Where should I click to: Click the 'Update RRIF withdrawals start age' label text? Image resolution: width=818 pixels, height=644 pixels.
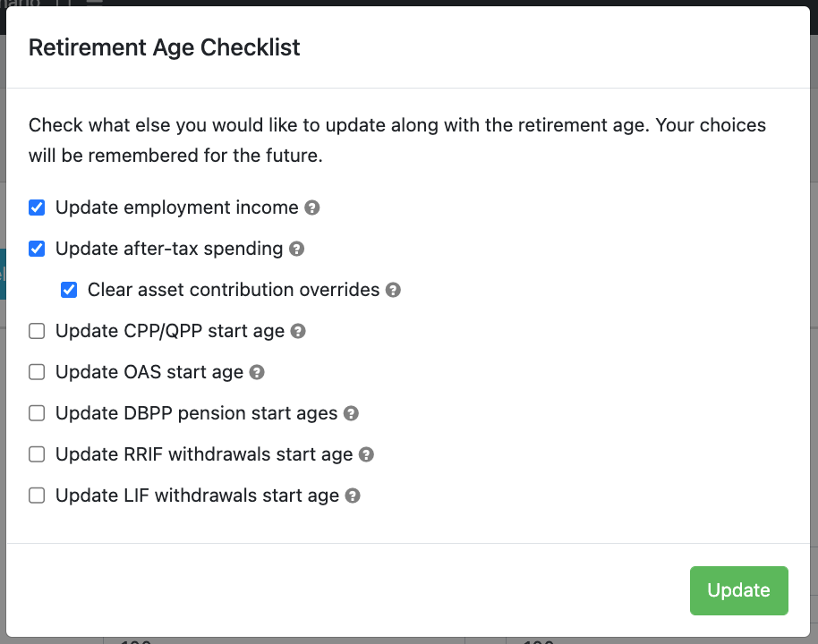[x=204, y=454]
